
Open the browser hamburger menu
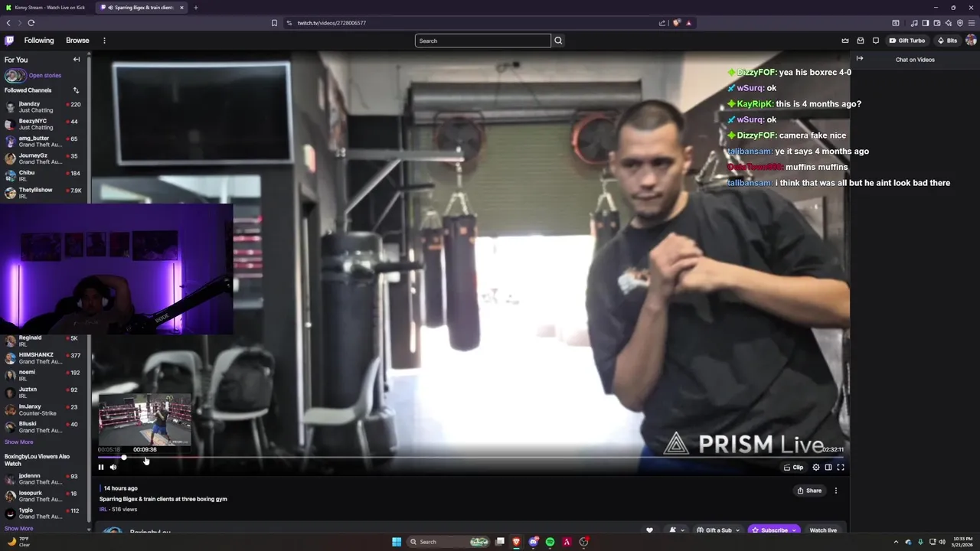point(972,23)
